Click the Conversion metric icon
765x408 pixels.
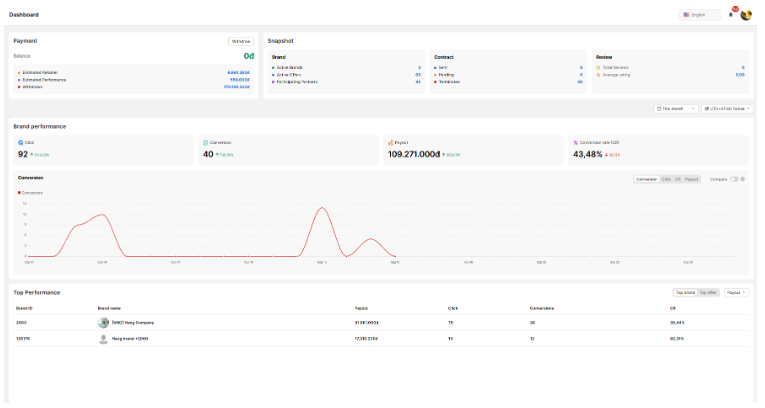pyautogui.click(x=205, y=143)
